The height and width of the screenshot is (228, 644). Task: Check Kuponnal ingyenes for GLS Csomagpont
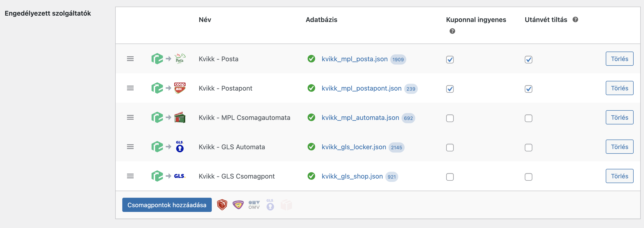point(450,177)
